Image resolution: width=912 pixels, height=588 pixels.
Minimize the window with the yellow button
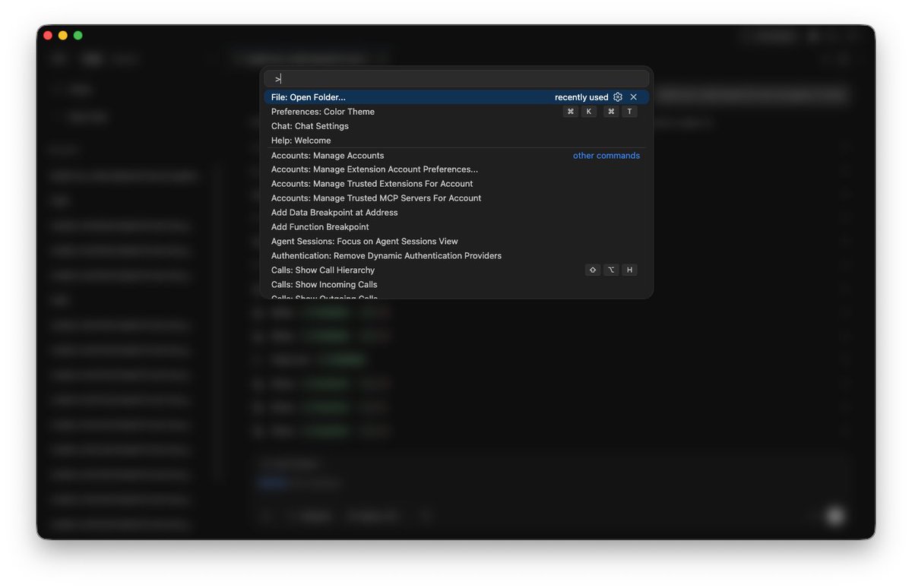click(x=63, y=35)
